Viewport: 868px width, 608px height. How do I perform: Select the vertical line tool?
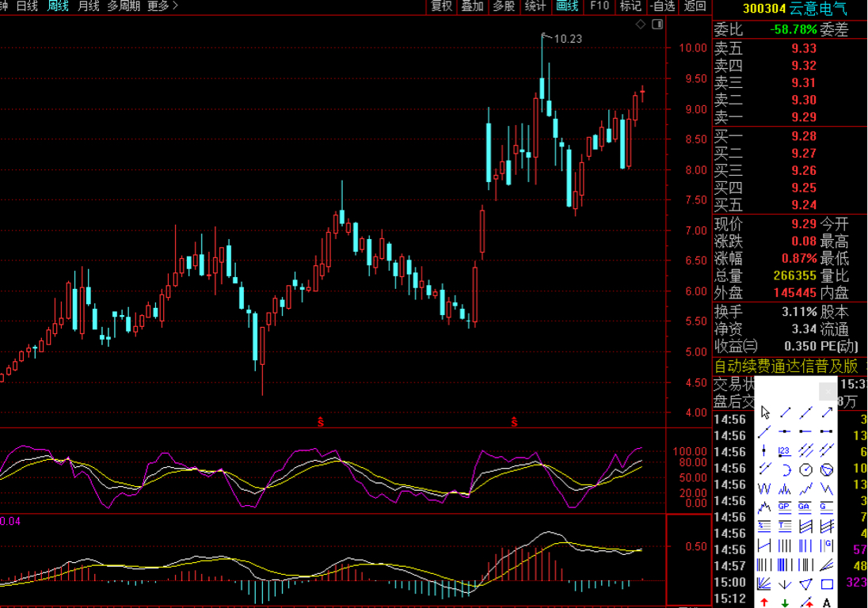point(764,450)
